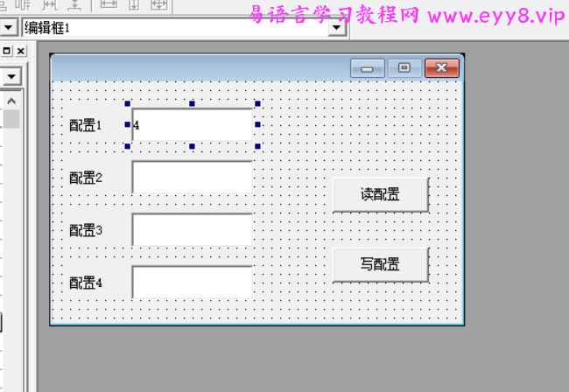The height and width of the screenshot is (392, 569).
Task: Click the left panel's restore window icon
Action: click(6, 51)
